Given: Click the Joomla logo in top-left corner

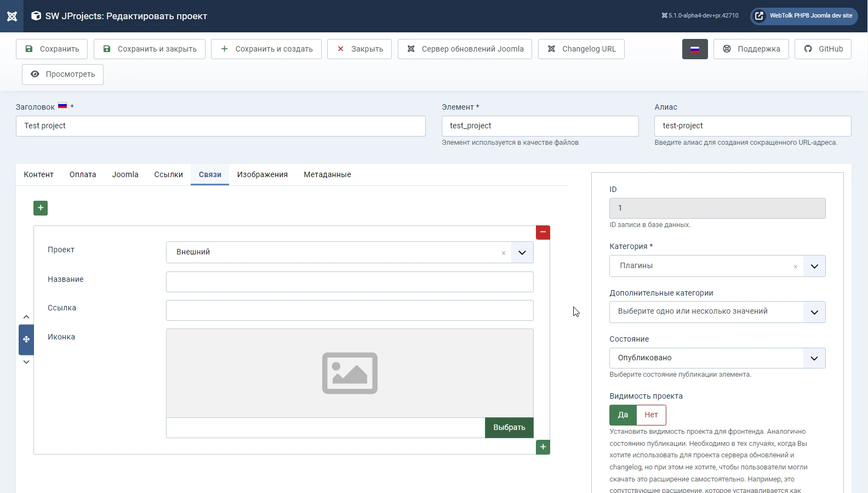Looking at the screenshot, I should (12, 16).
